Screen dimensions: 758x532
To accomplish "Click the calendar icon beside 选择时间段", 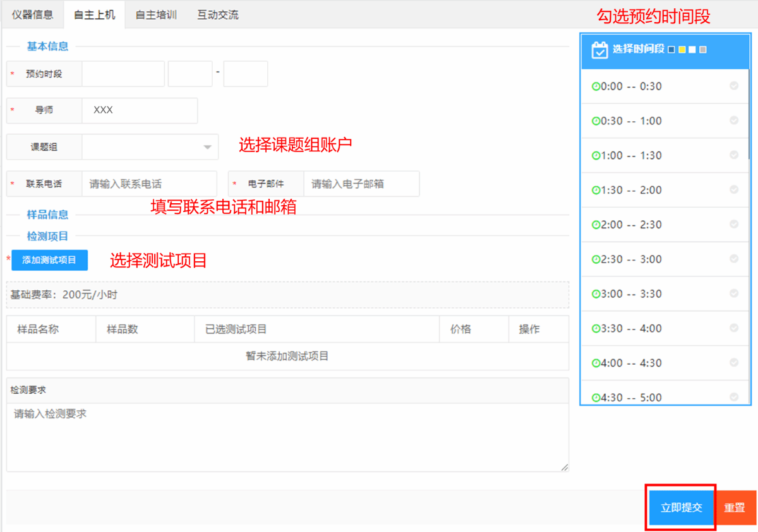I will [598, 50].
